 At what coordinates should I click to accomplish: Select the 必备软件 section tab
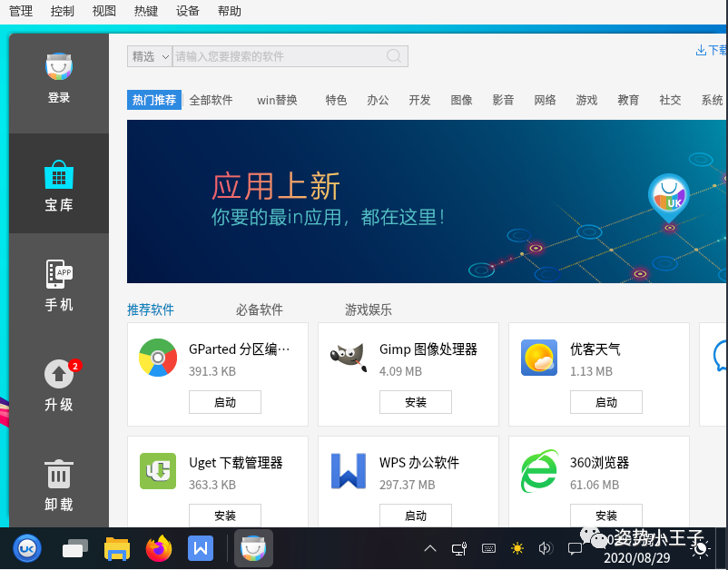click(x=260, y=310)
